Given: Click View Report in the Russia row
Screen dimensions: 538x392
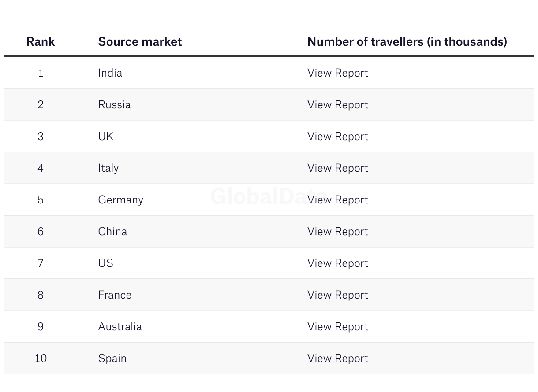Looking at the screenshot, I should [337, 104].
